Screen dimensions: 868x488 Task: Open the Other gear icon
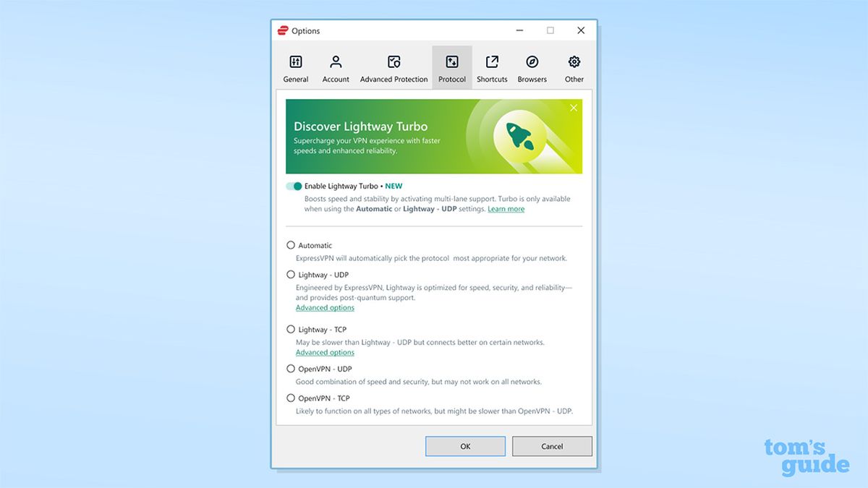point(574,61)
